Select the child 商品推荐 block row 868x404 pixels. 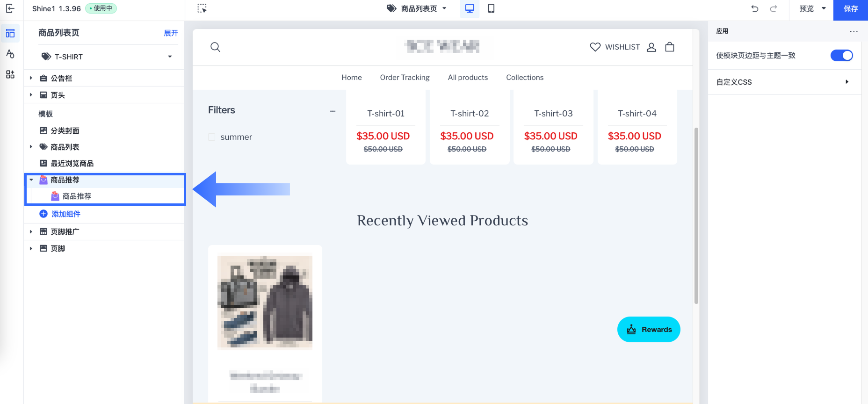(x=104, y=196)
